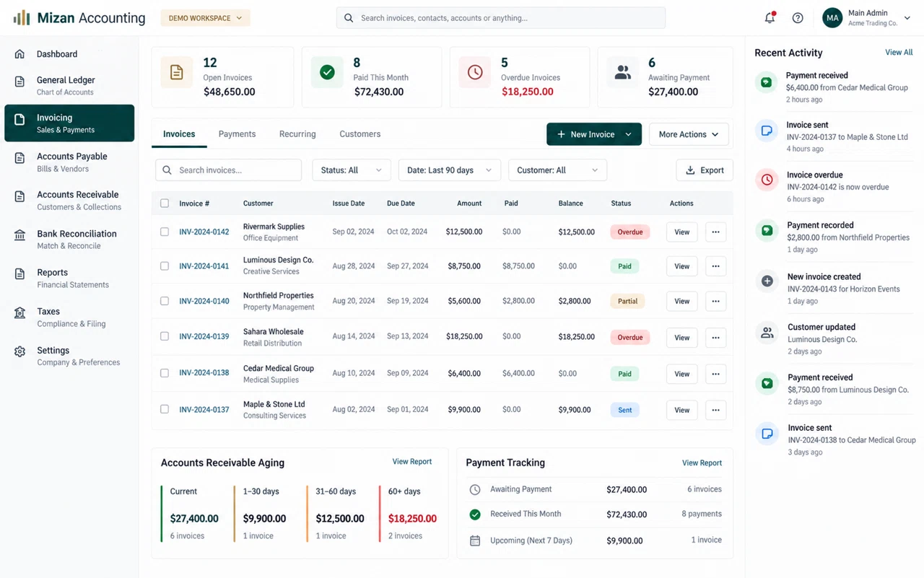This screenshot has width=924, height=578.
Task: Select the INV-2024-0140 row checkbox
Action: click(165, 301)
